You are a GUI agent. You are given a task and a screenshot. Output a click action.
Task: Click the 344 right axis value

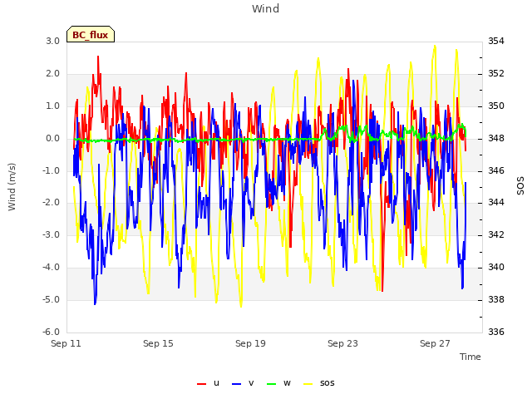click(496, 203)
